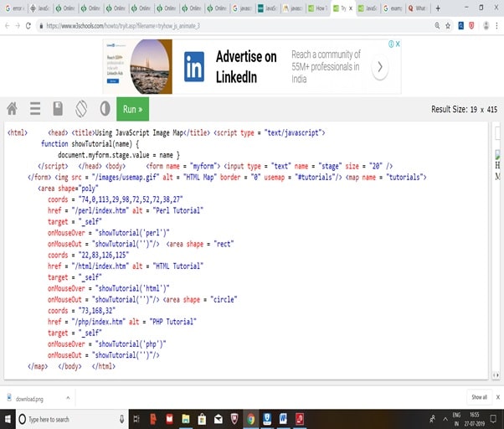Show hidden system tray icons
Screen dimensions: 504x429
pyautogui.click(x=445, y=419)
